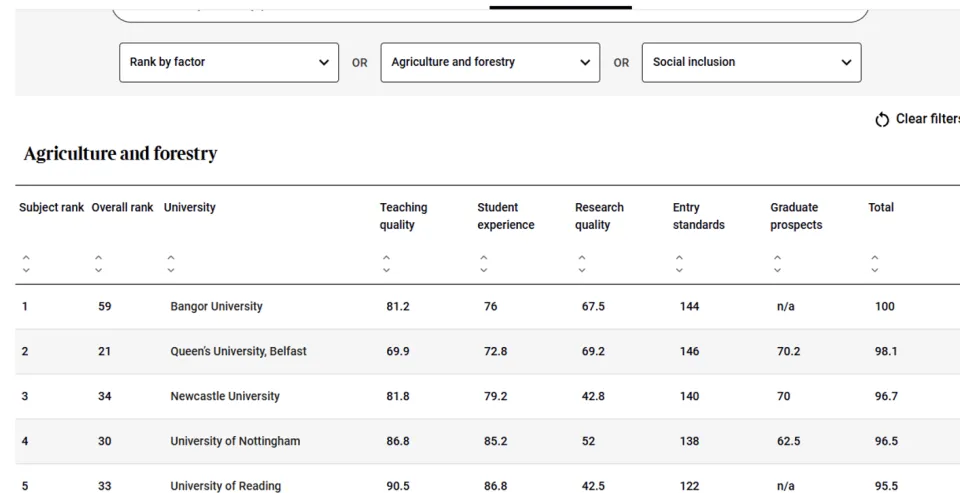Sort Teaching quality column arrows

pos(387,264)
